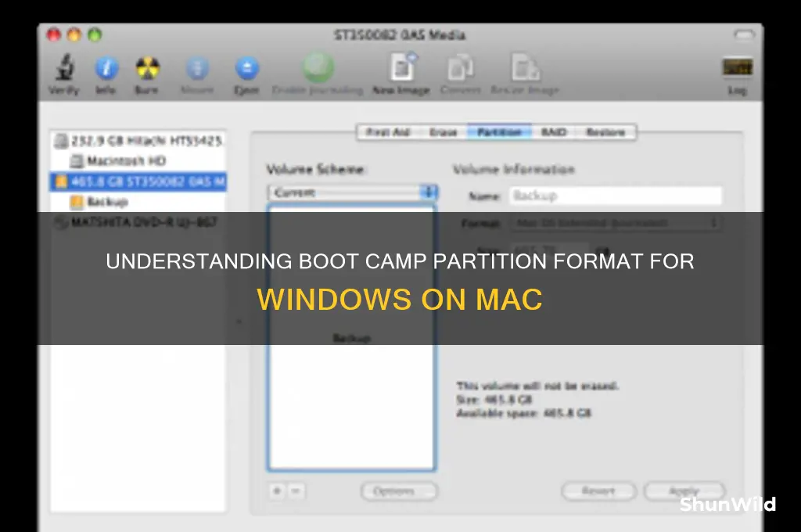Select the 465.8 GB ST350082 disk
The width and height of the screenshot is (801, 532).
(x=138, y=182)
